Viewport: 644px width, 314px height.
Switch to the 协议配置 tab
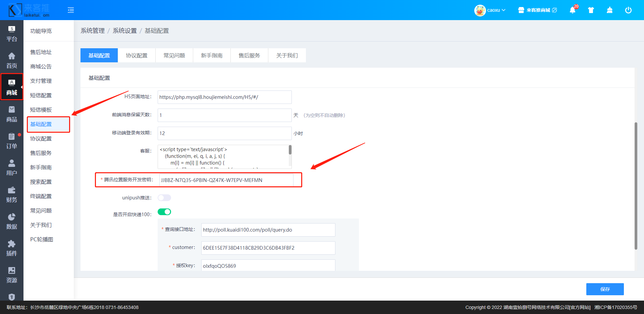coord(137,55)
